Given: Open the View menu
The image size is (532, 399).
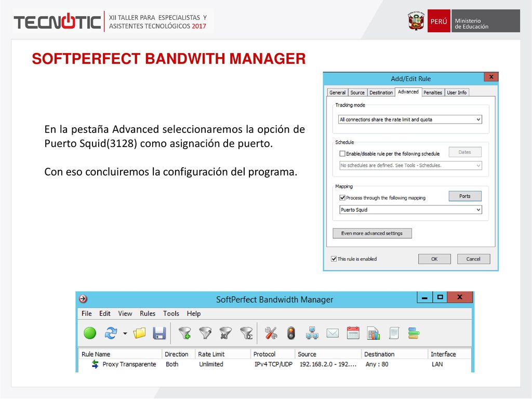Looking at the screenshot, I should click(x=125, y=313).
